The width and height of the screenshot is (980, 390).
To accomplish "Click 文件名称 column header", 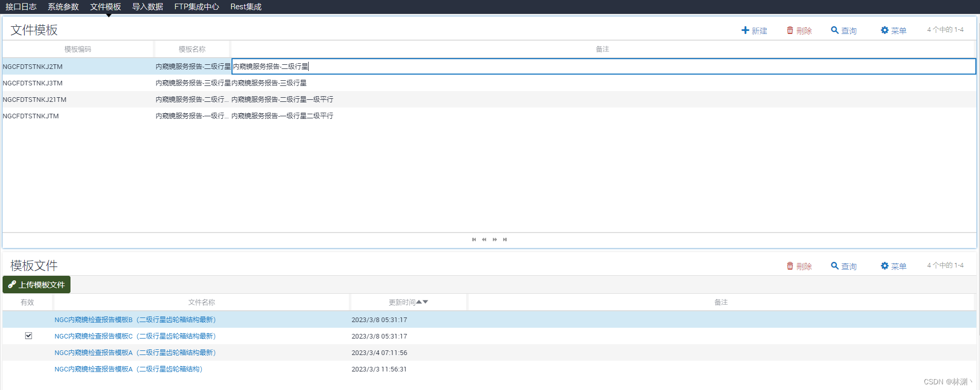I will (x=202, y=302).
